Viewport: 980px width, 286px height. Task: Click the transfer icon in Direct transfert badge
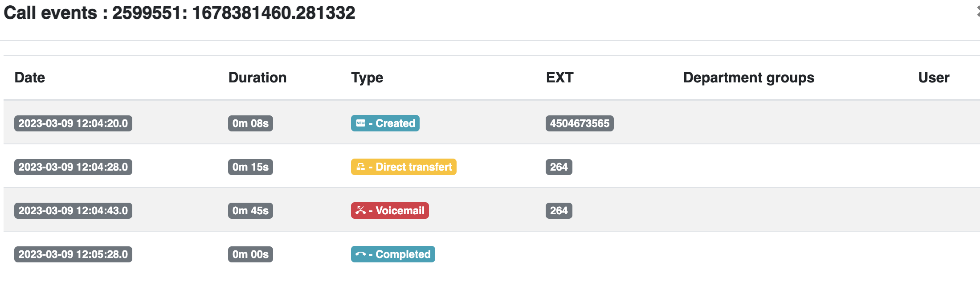[x=361, y=167]
